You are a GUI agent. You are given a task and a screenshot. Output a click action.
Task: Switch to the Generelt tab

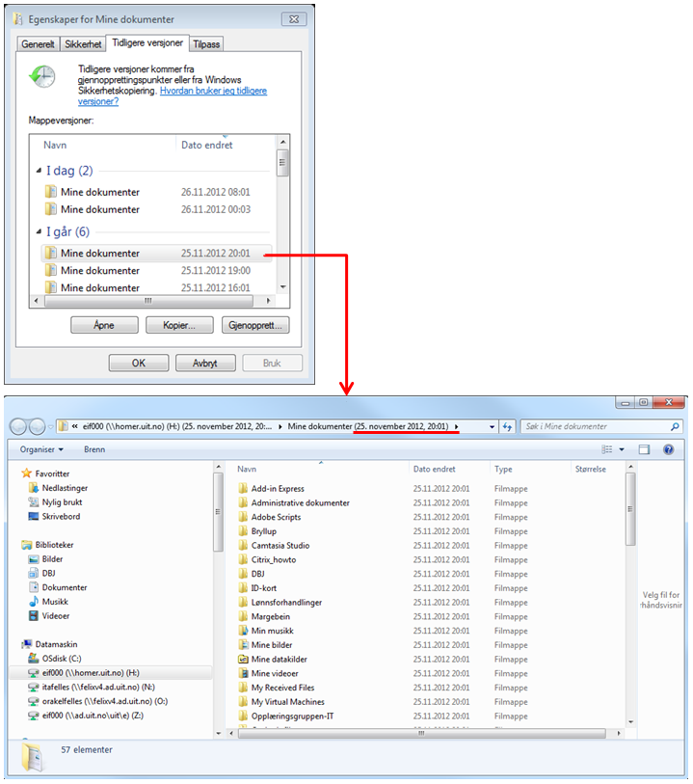(39, 44)
